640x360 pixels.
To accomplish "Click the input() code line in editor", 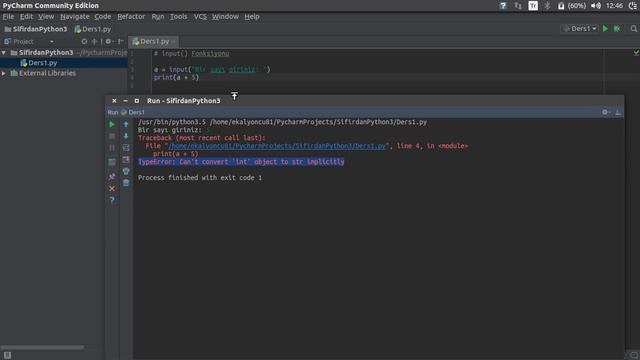I will click(x=212, y=69).
